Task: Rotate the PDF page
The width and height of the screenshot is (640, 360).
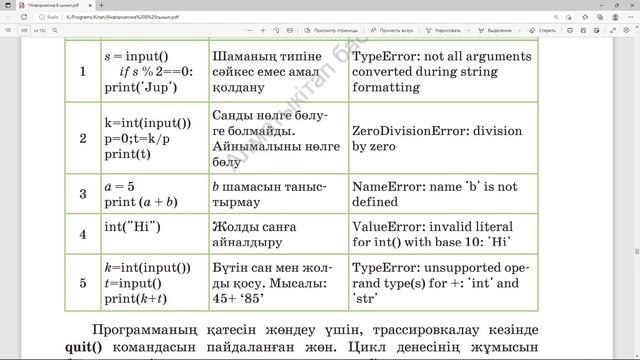Action: click(276, 30)
